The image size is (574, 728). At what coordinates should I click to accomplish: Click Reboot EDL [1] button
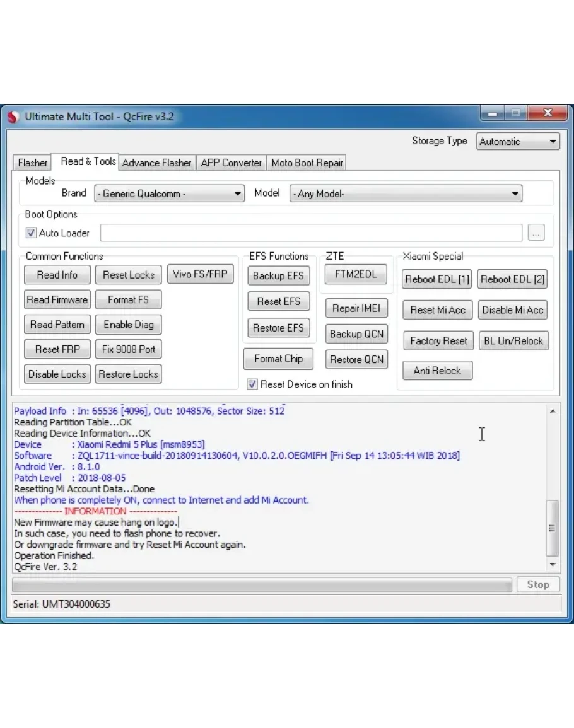pos(437,279)
